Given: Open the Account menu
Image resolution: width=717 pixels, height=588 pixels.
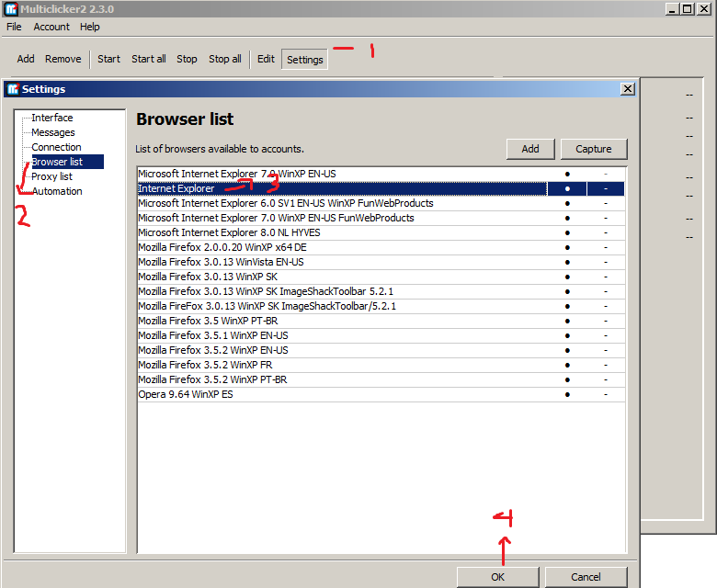Looking at the screenshot, I should point(51,27).
